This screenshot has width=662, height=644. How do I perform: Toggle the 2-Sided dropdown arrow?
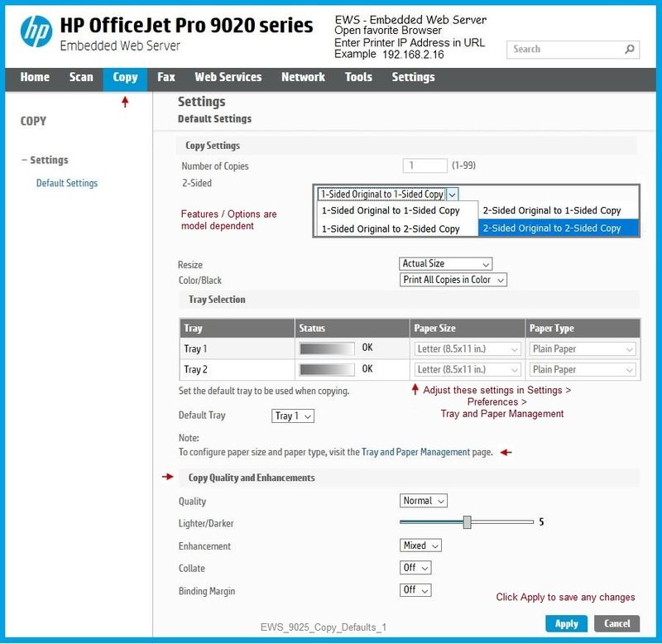[x=452, y=195]
